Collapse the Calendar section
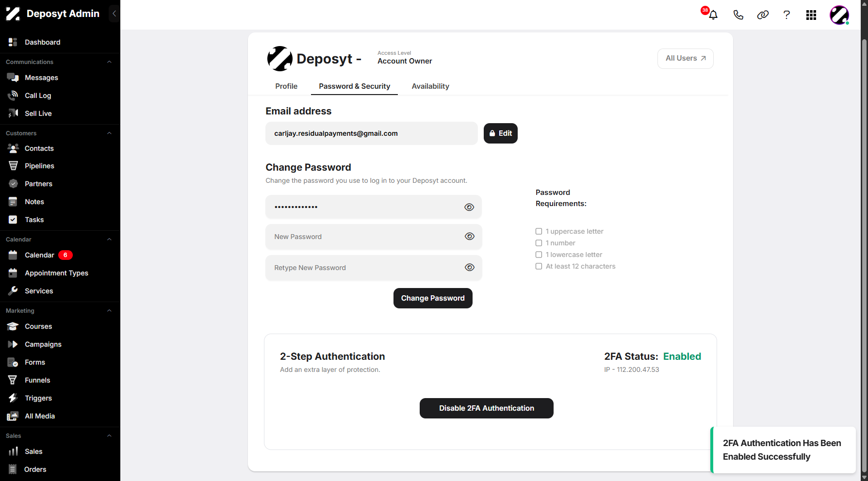 (109, 240)
